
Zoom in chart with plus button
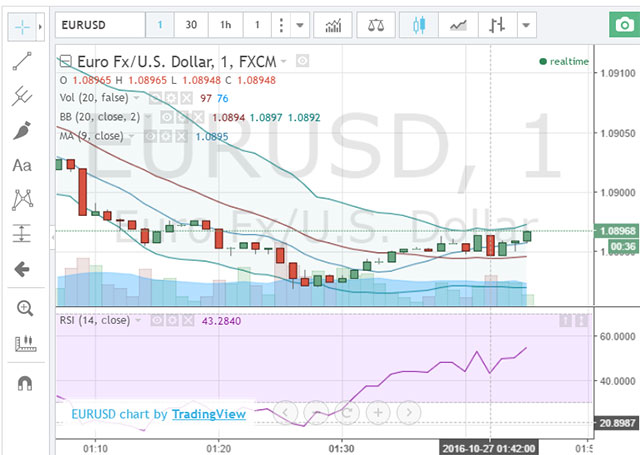378,412
